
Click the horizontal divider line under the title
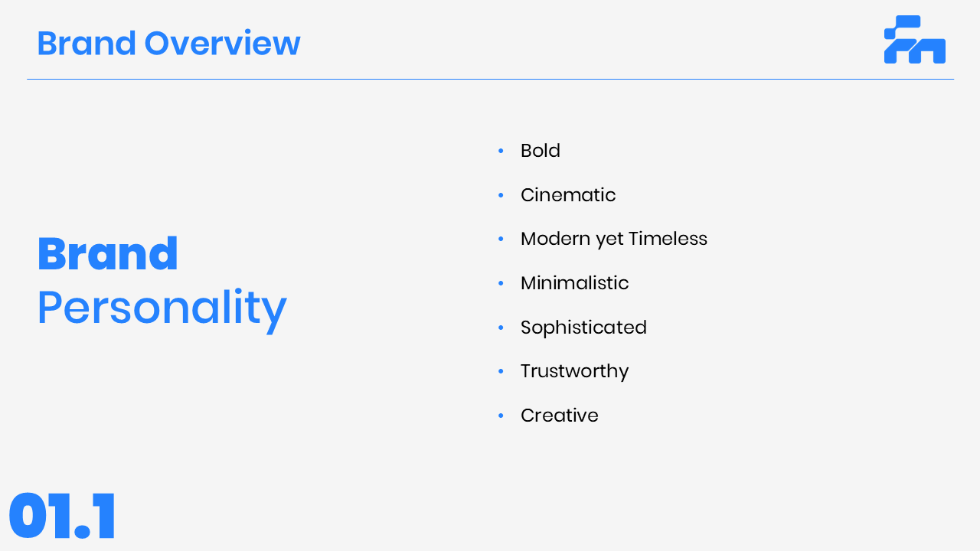490,79
